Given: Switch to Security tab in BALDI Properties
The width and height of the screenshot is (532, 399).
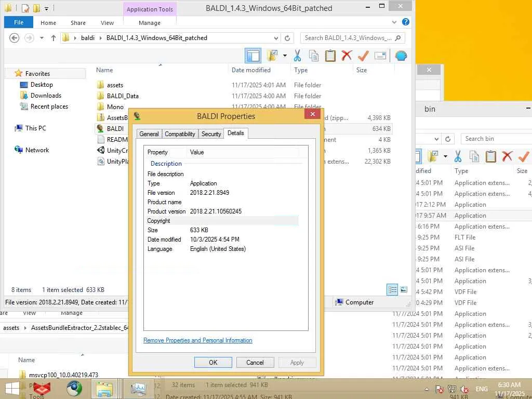Looking at the screenshot, I should click(x=211, y=134).
